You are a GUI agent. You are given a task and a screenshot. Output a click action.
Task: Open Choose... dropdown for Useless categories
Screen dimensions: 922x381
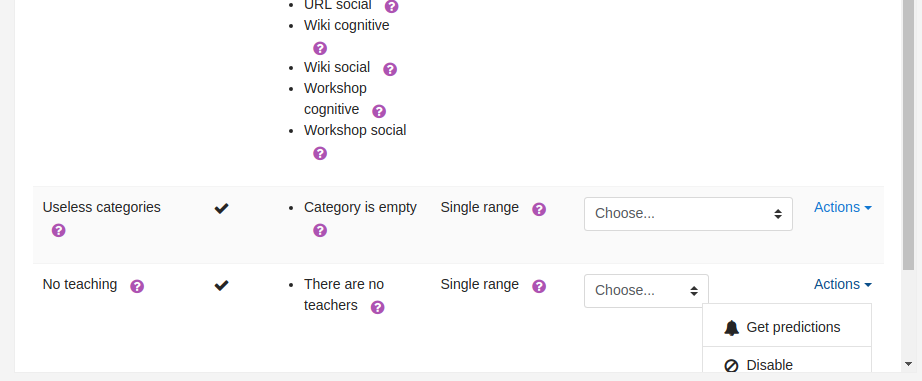[x=688, y=214]
